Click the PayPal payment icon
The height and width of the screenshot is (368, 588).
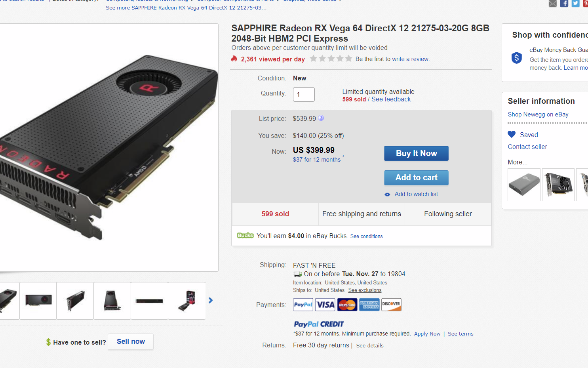click(303, 305)
